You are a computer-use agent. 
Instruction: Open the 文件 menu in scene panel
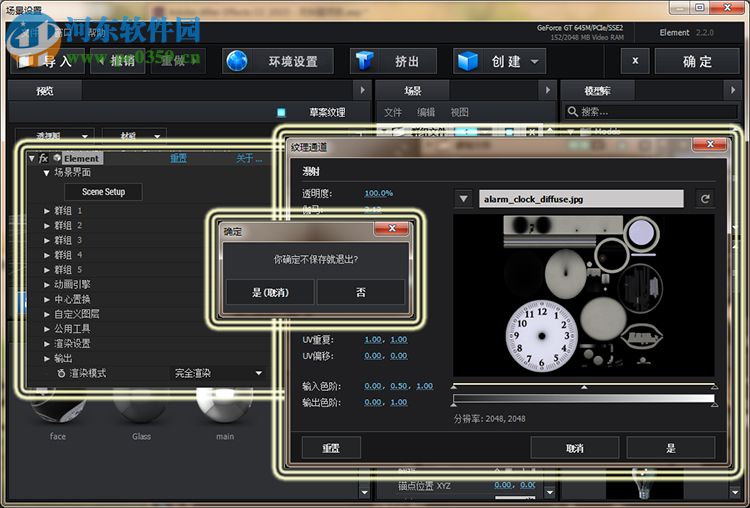[393, 112]
